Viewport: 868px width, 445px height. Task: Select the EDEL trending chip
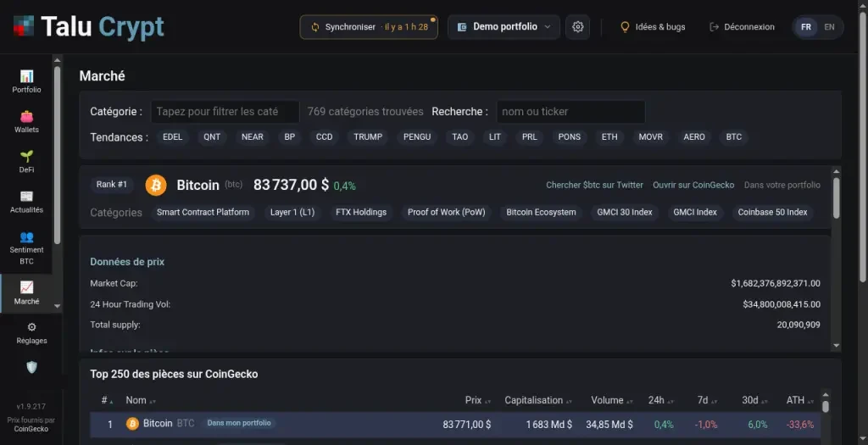pos(172,136)
